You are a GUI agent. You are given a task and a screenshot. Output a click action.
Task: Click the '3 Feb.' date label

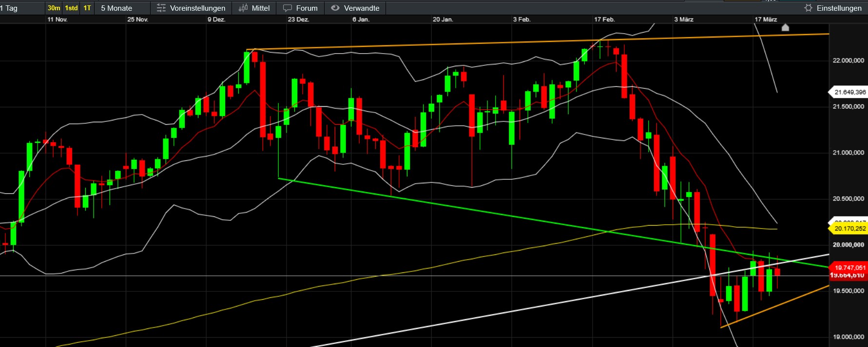521,19
